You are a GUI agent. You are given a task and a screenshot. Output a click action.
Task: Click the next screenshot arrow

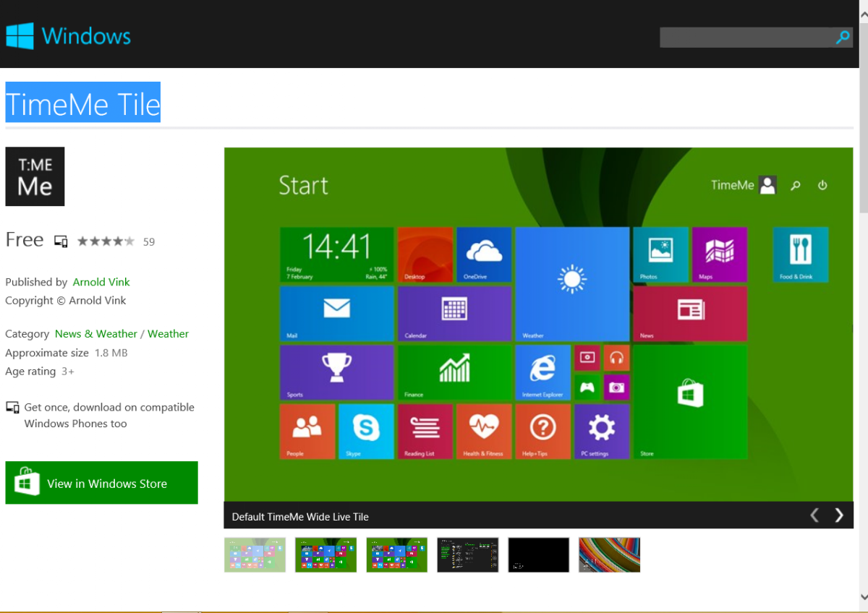click(839, 515)
